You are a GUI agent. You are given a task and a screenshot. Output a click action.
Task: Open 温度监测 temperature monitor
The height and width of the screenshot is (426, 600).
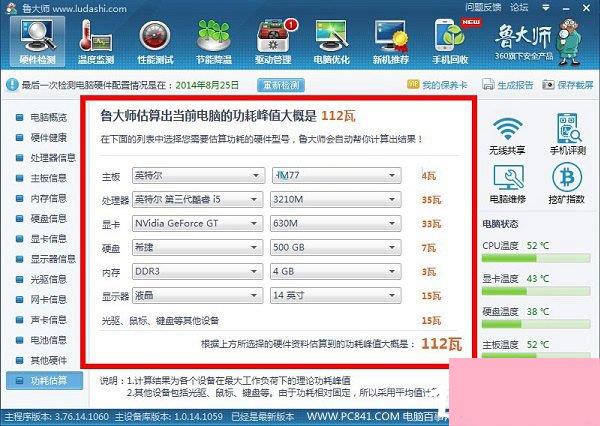96,41
